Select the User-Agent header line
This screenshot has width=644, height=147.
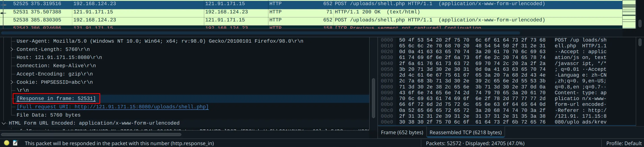point(160,41)
